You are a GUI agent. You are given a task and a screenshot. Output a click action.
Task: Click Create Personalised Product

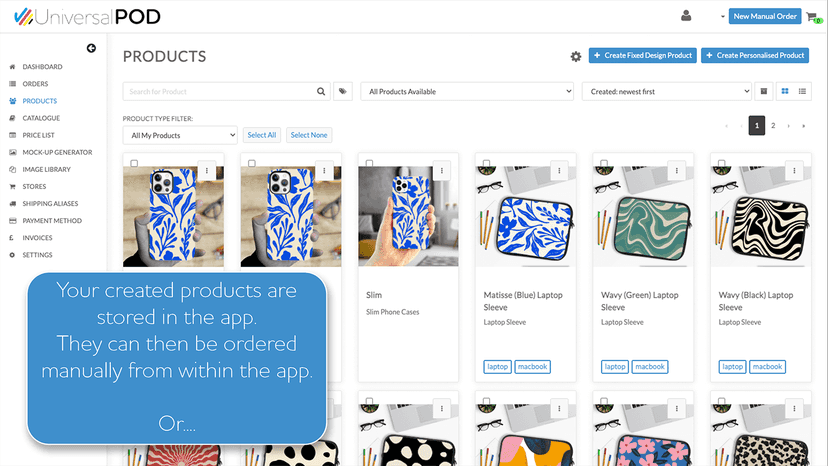point(755,55)
